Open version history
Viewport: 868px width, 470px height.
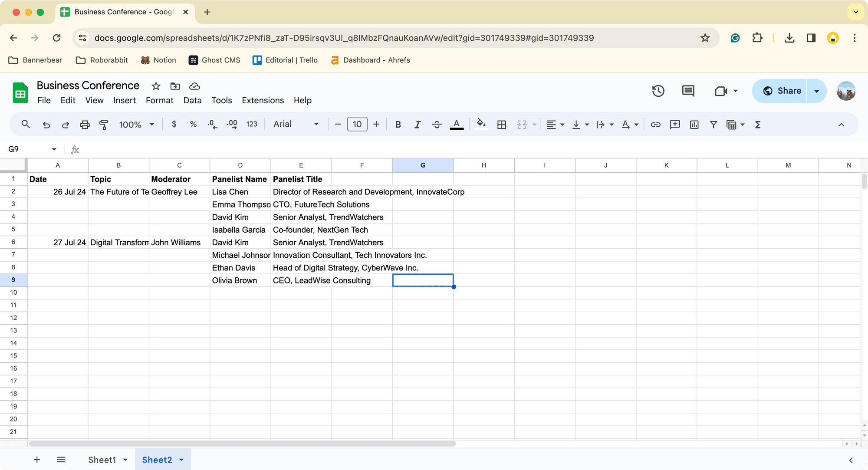tap(658, 91)
